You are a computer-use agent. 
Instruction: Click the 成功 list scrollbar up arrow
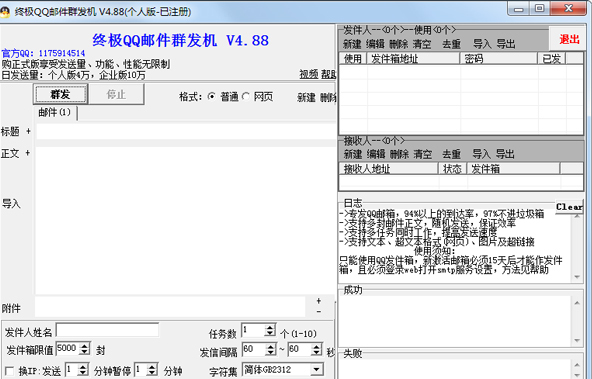pyautogui.click(x=577, y=303)
